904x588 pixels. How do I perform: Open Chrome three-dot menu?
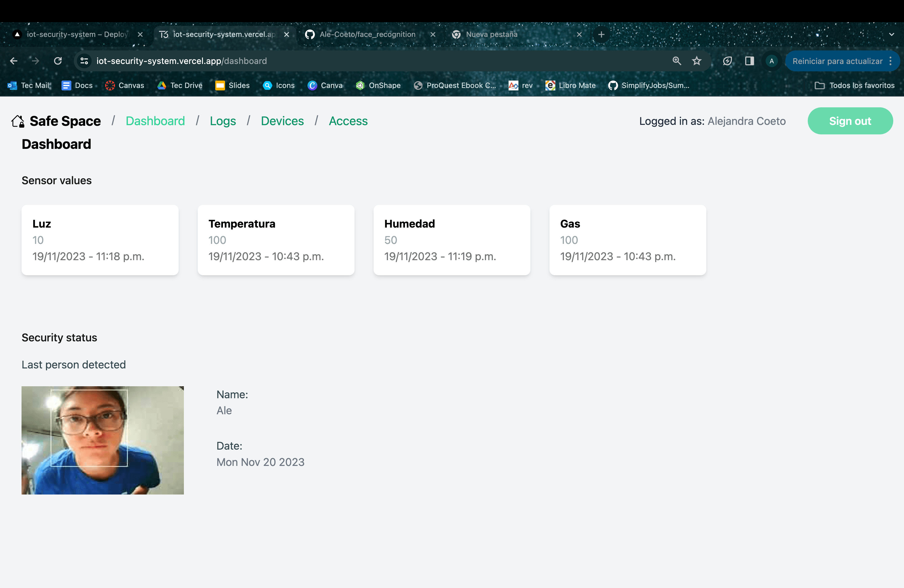tap(890, 61)
